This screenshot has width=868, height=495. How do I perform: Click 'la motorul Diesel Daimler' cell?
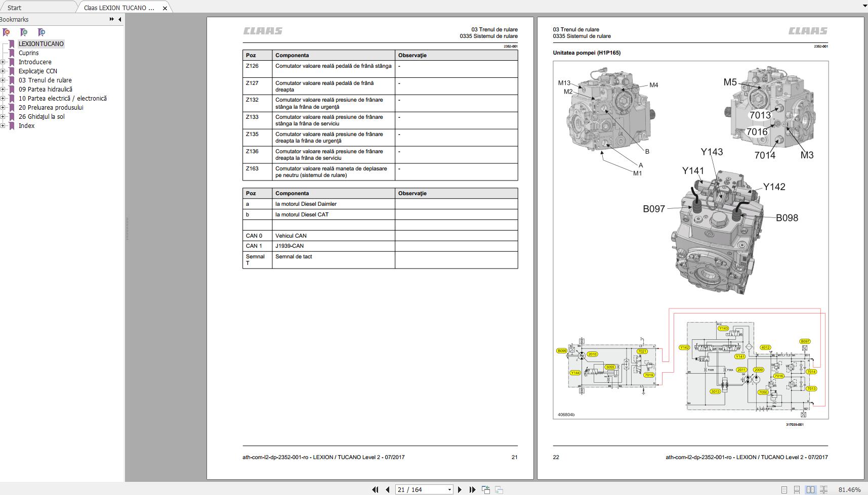[334, 204]
